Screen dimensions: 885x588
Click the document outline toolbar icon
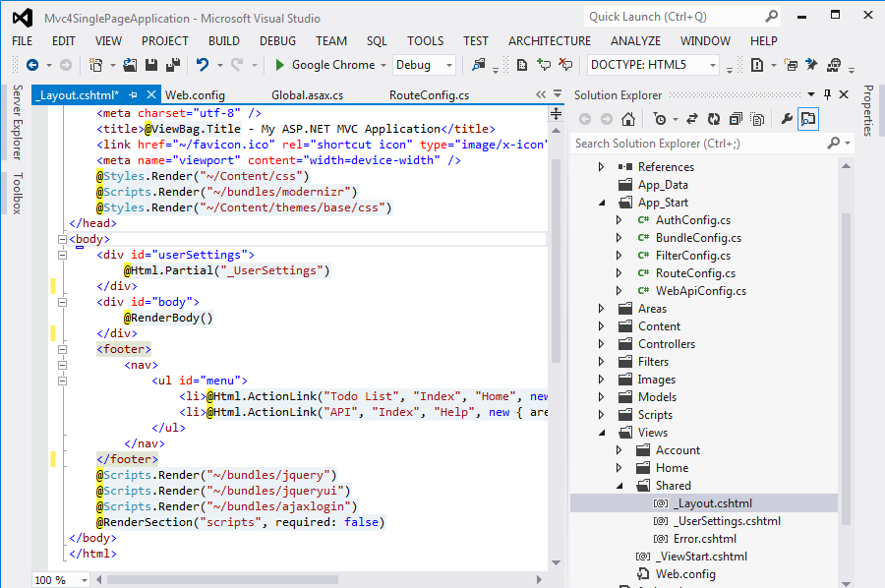(x=522, y=65)
